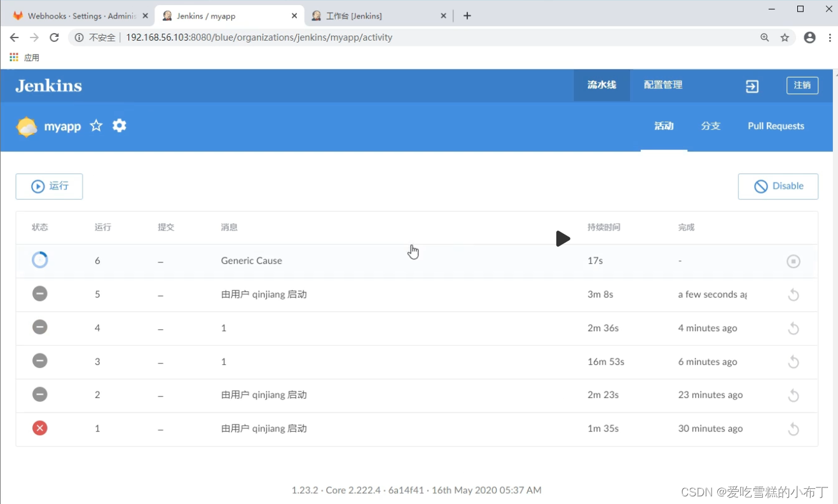The image size is (838, 504).
Task: Click the 16m 53s duration cell
Action: coord(606,362)
